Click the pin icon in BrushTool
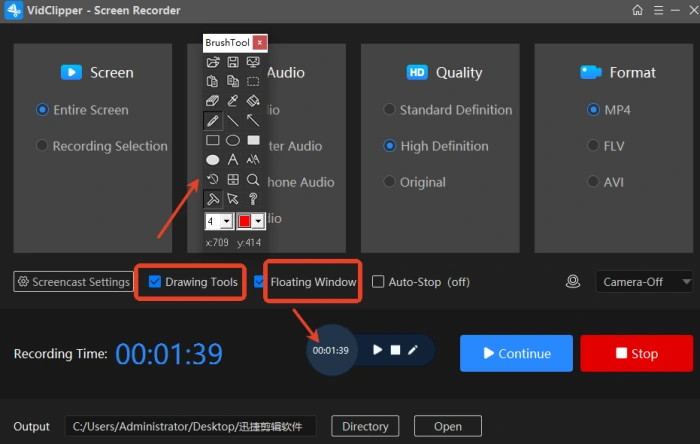 [213, 199]
